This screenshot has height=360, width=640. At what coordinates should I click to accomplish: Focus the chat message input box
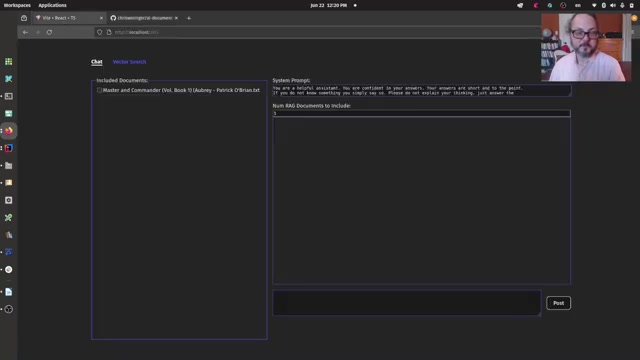407,303
